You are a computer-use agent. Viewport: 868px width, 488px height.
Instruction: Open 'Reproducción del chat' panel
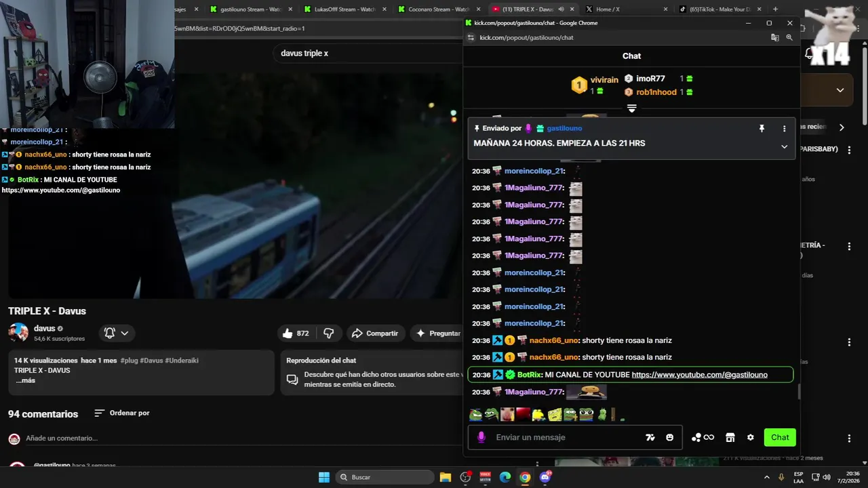[x=372, y=372]
